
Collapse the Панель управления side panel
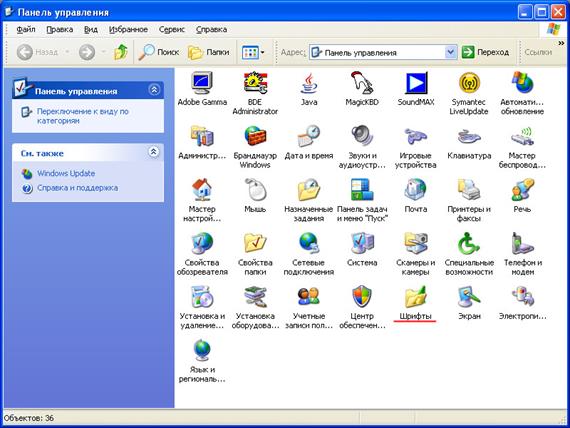click(x=154, y=89)
